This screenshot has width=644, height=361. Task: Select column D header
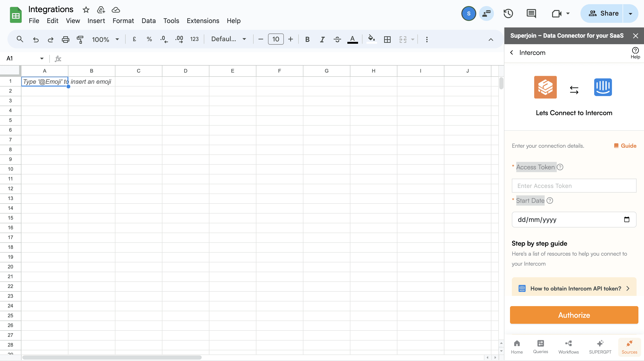click(x=185, y=71)
